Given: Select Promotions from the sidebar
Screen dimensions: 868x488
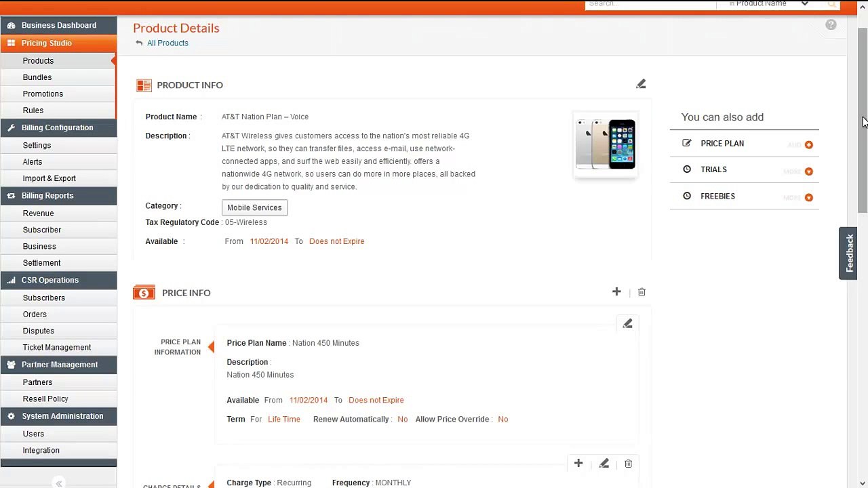Looking at the screenshot, I should [x=43, y=94].
